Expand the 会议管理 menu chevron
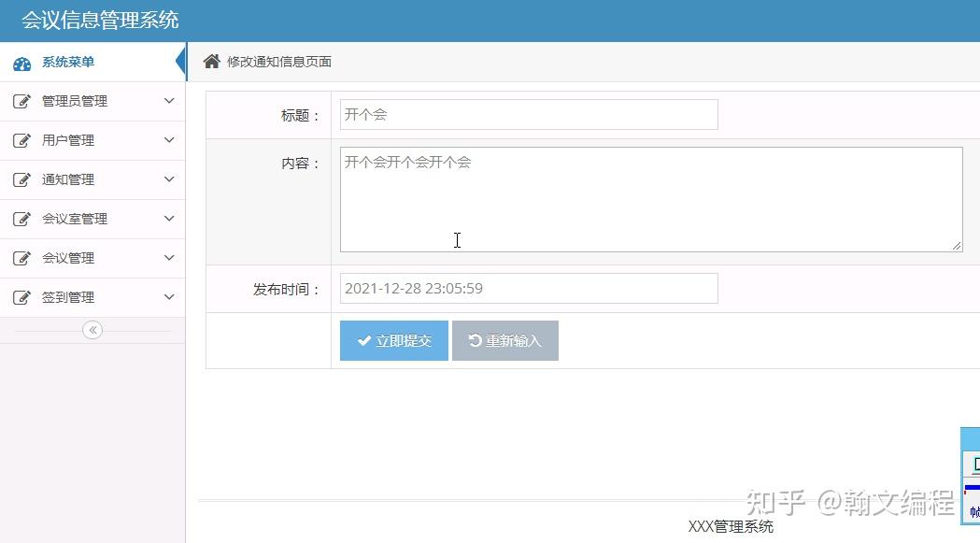 170,258
